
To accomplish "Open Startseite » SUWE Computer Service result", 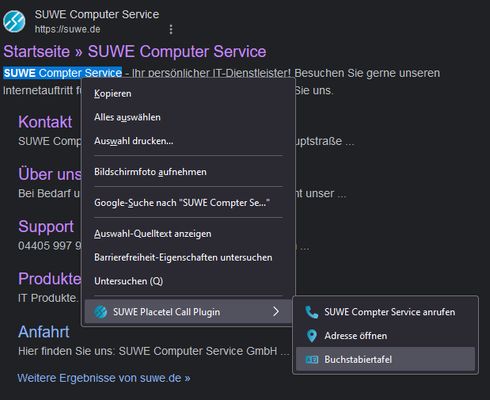I will coord(135,52).
